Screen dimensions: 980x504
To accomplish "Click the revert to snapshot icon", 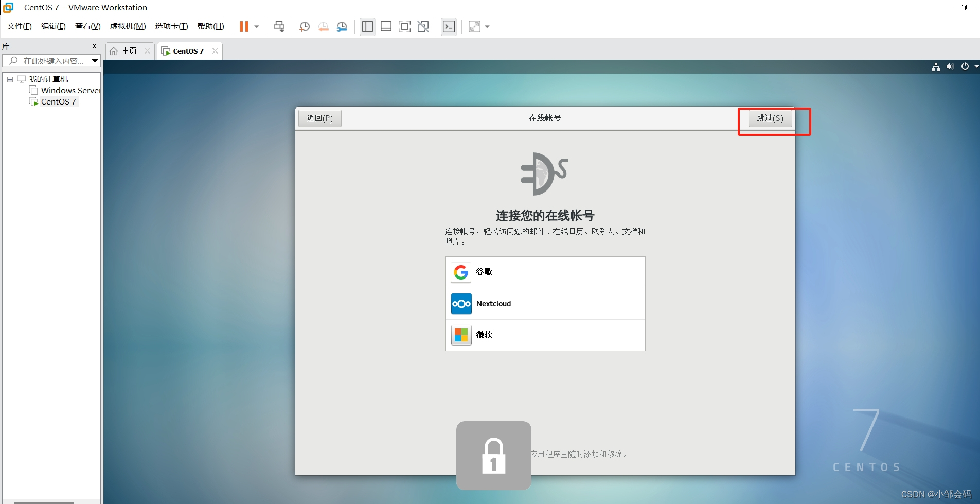I will [x=323, y=27].
